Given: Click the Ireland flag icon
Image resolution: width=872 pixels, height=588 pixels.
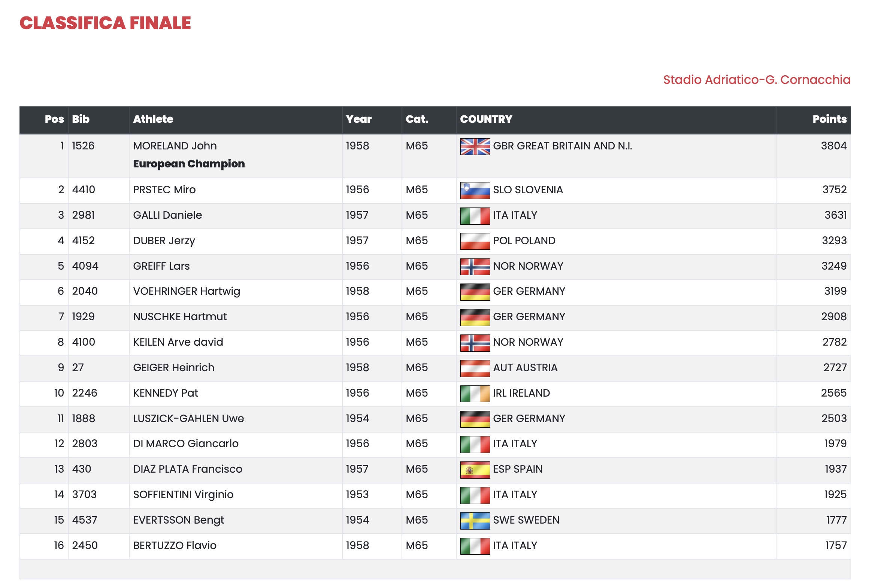Looking at the screenshot, I should [x=475, y=393].
